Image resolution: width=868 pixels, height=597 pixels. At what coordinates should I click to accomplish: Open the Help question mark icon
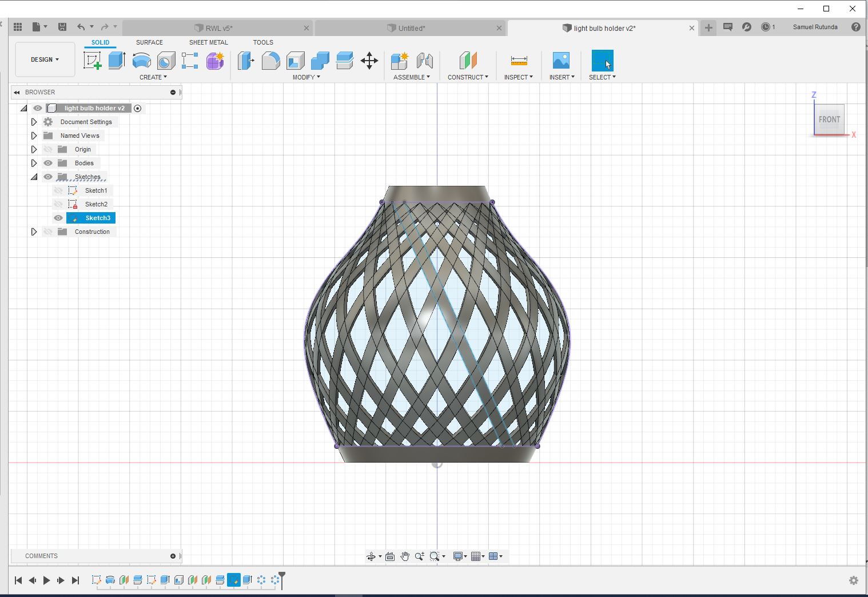pos(856,27)
